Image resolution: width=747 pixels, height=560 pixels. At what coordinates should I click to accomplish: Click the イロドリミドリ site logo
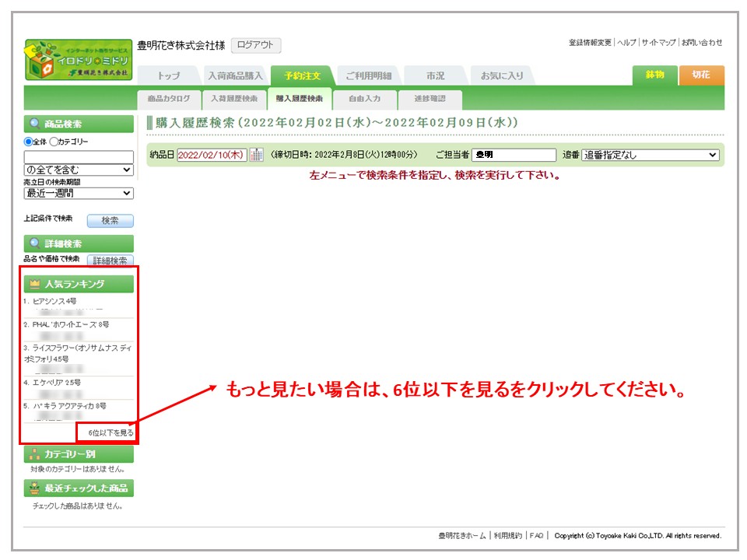79,59
